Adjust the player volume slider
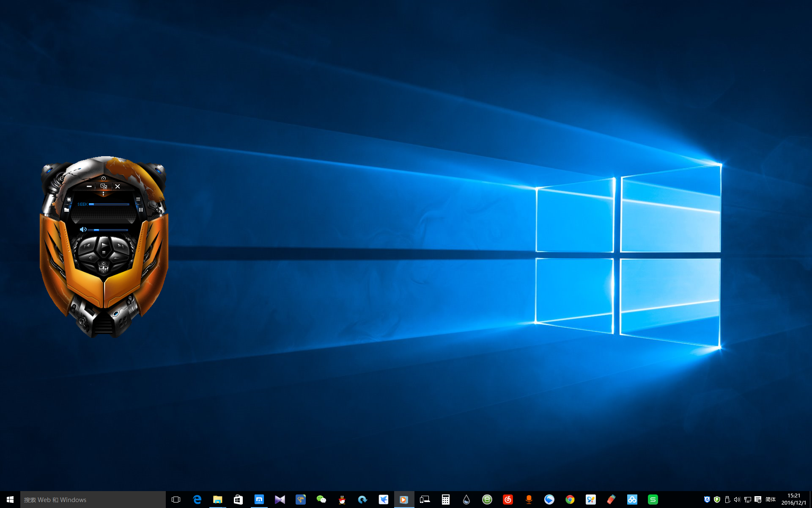 pos(108,230)
